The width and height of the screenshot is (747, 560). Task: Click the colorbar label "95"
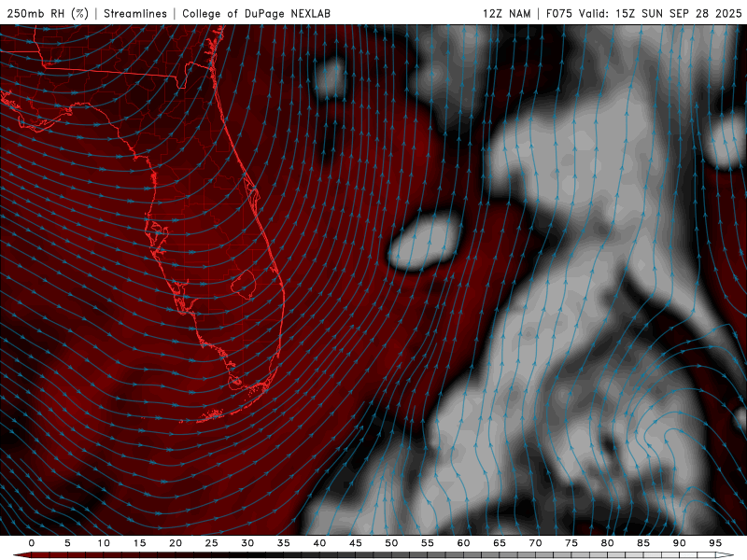[715, 543]
